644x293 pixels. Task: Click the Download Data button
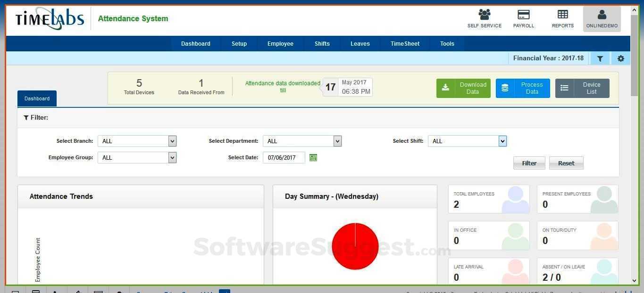pyautogui.click(x=463, y=88)
